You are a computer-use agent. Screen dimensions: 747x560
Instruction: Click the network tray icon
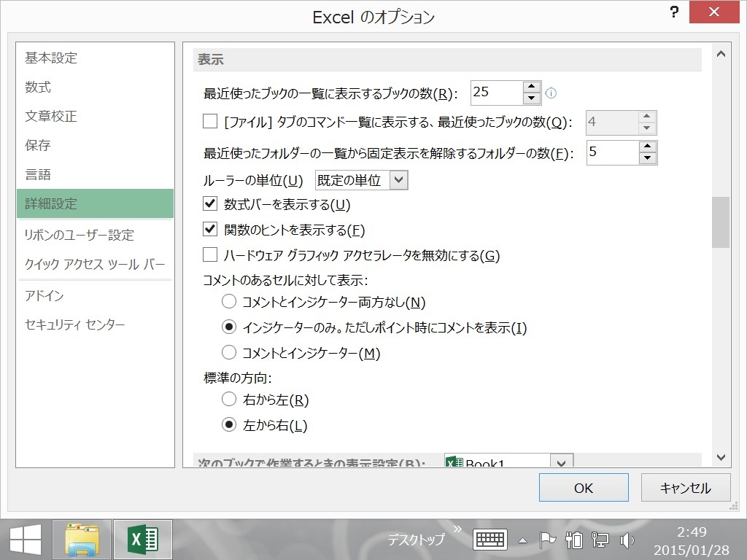pyautogui.click(x=600, y=540)
